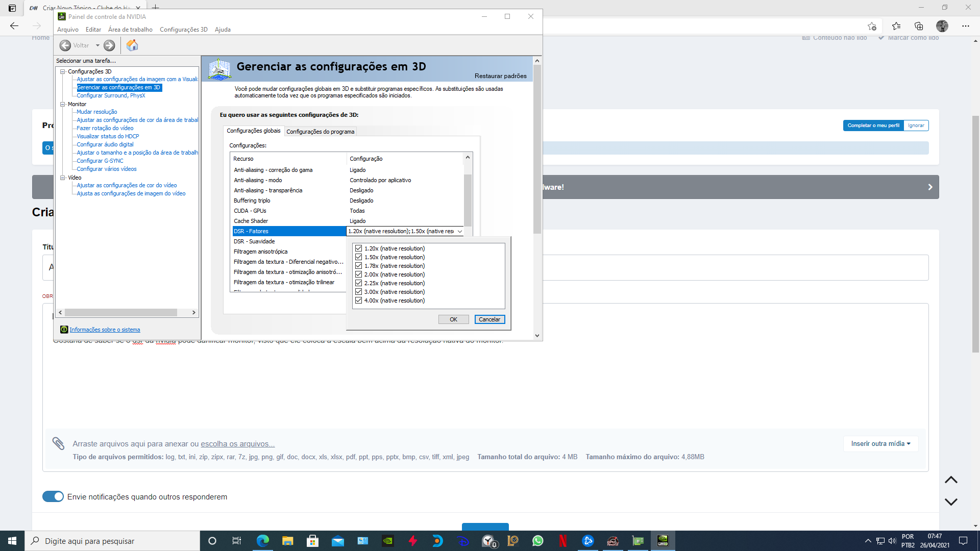This screenshot has height=551, width=980.
Task: Click the Task View icon on taskbar
Action: (x=236, y=541)
